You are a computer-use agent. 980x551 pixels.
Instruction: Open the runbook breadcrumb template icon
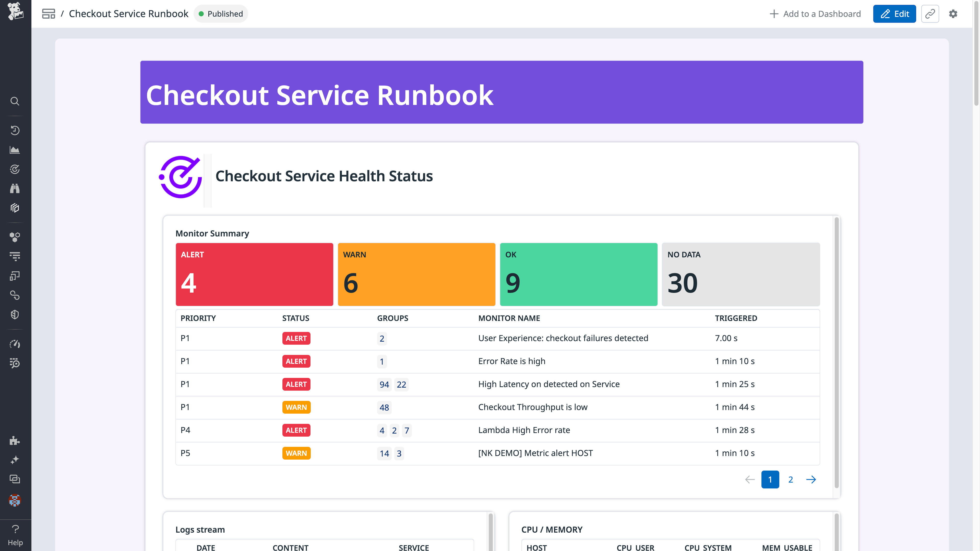48,13
